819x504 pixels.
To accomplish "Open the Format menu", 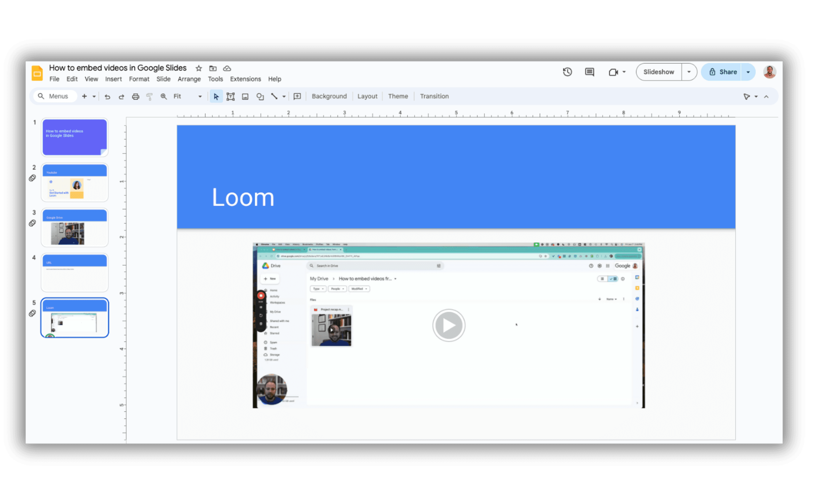I will point(139,79).
